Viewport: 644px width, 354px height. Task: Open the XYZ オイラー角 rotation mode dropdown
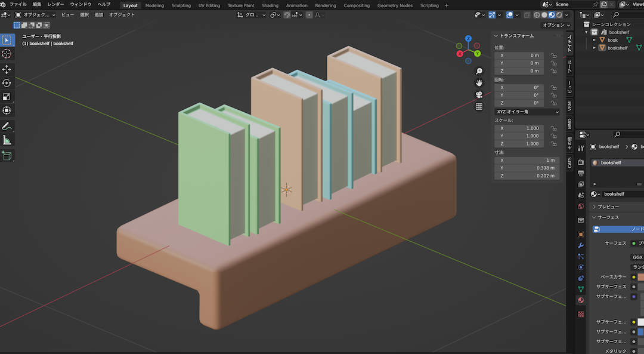(x=527, y=112)
